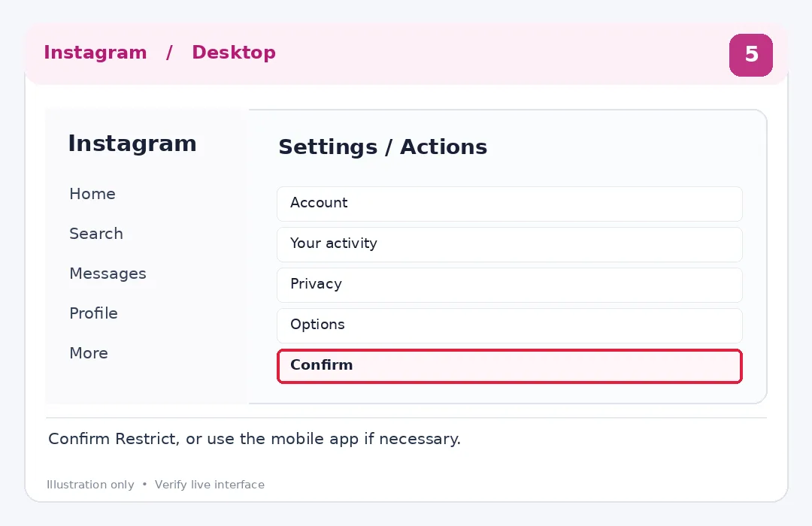Viewport: 812px width, 526px height.
Task: Open Messages from the sidebar
Action: point(108,274)
